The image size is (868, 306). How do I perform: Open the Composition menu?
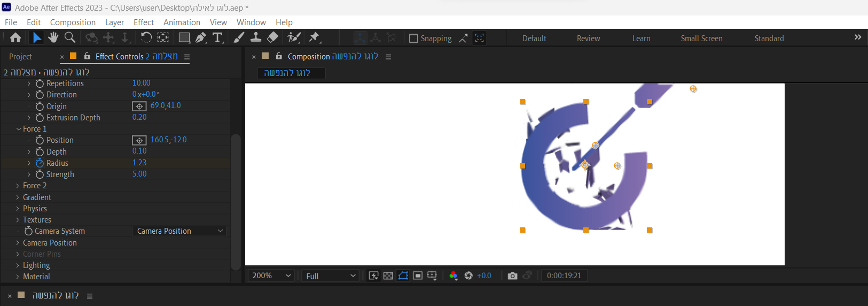(73, 22)
